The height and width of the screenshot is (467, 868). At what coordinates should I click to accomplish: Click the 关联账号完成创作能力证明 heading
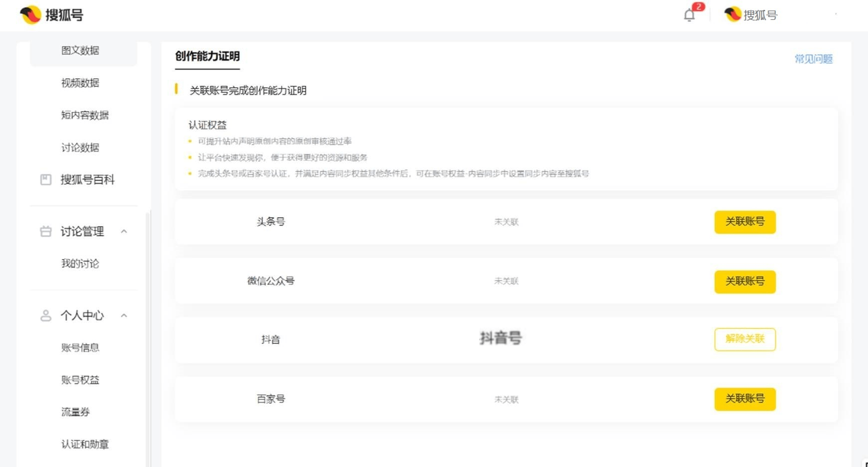tap(248, 91)
